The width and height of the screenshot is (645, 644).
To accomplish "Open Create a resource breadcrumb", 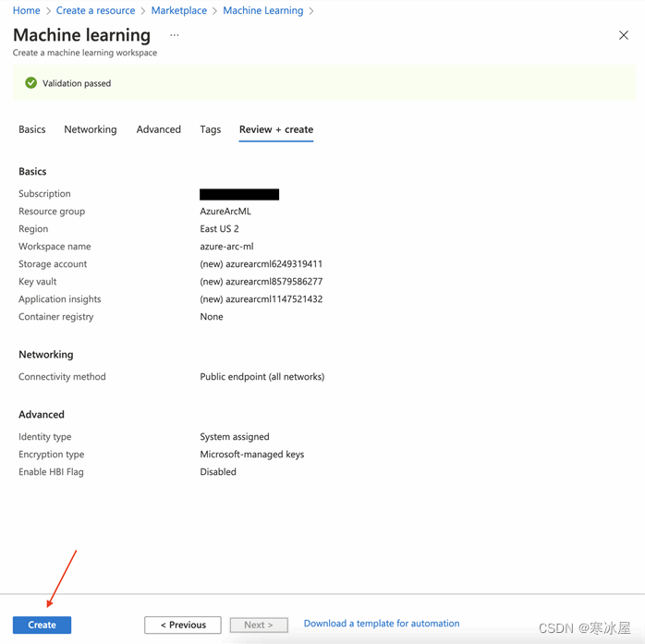I will pos(95,10).
